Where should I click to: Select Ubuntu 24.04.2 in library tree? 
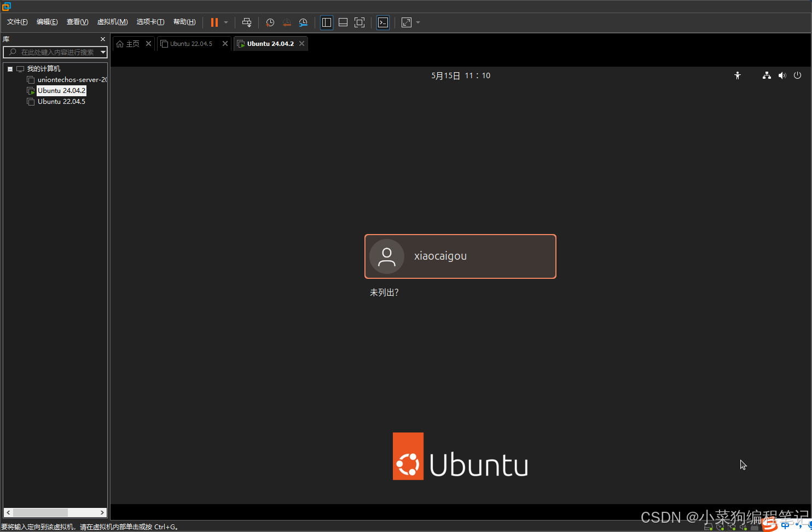[x=62, y=91]
